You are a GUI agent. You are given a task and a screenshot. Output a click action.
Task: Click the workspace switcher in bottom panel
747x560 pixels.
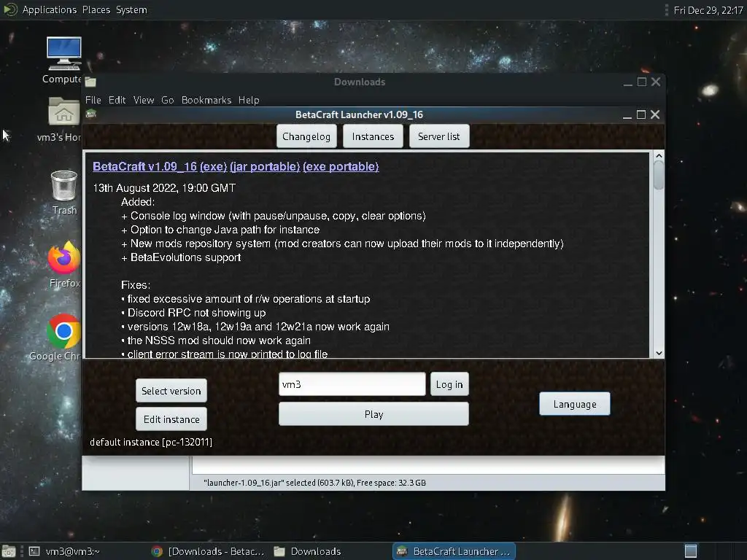click(x=690, y=551)
